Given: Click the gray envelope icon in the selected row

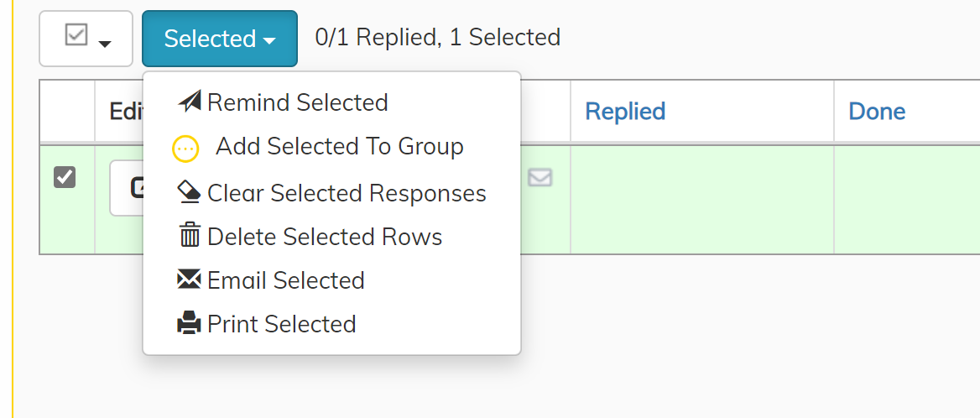Looking at the screenshot, I should coord(540,178).
